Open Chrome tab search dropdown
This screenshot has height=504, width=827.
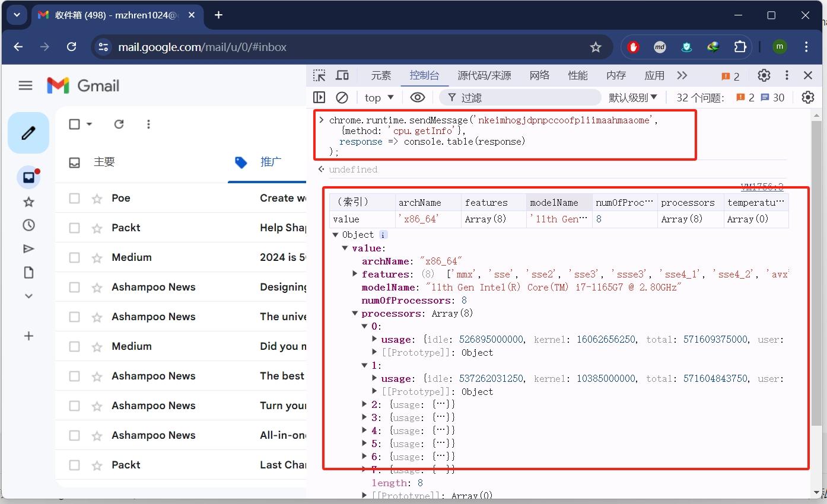pyautogui.click(x=17, y=15)
